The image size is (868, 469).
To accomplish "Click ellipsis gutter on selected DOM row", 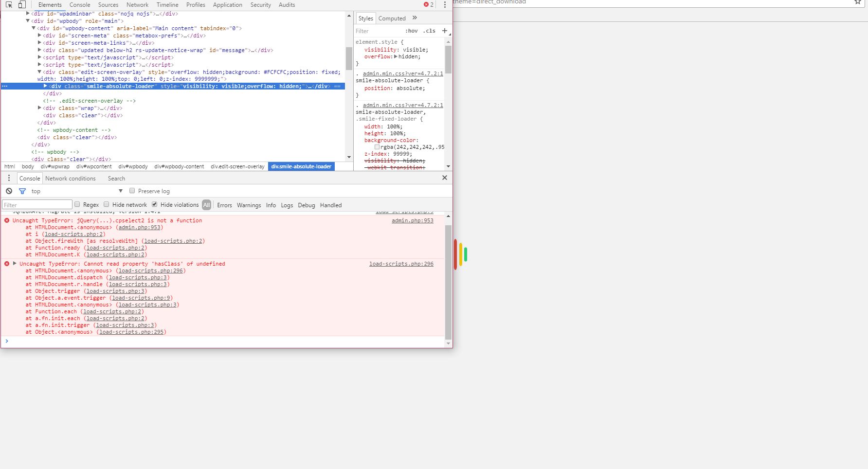I will 5,86.
